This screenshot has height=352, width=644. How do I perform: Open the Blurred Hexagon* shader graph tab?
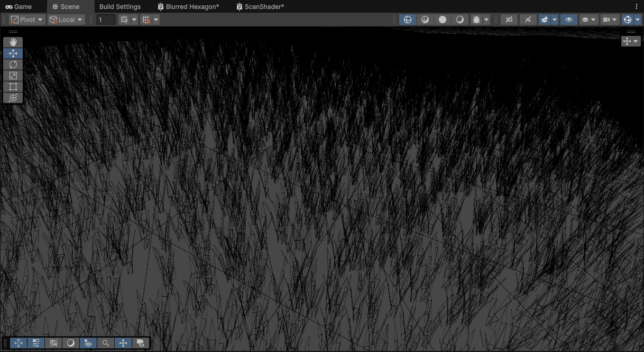tap(188, 7)
